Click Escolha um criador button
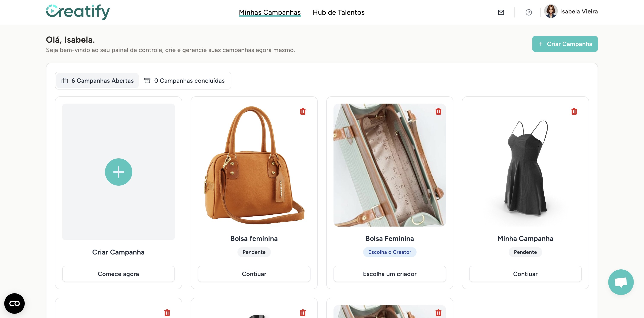644x318 pixels. [390, 274]
